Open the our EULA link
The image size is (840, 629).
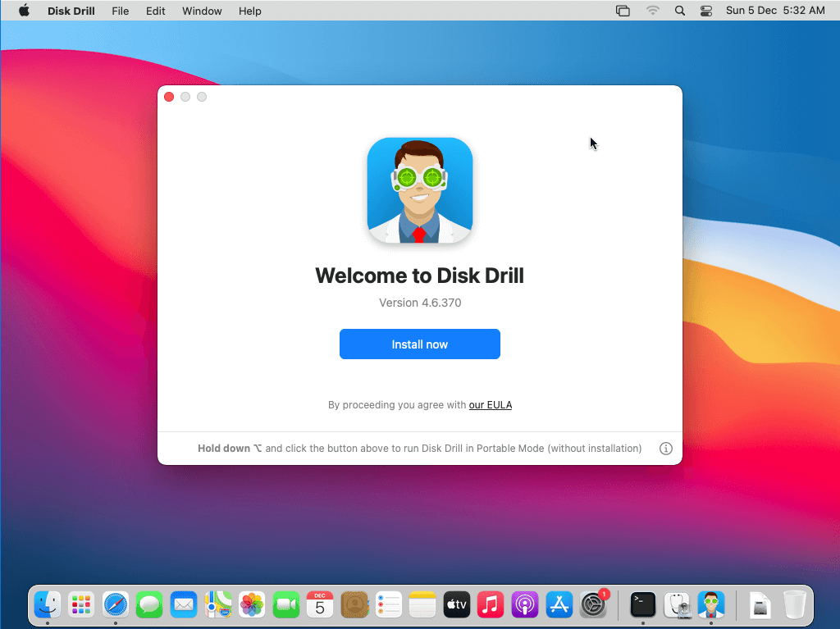click(491, 405)
